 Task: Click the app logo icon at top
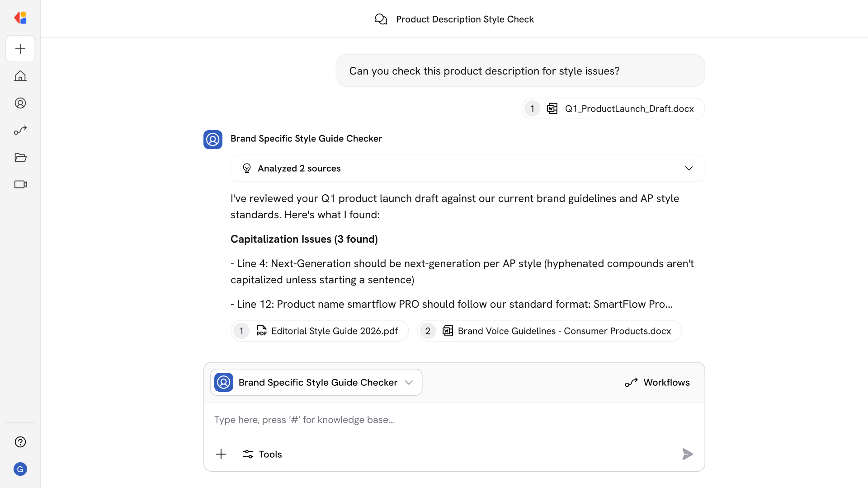tap(20, 18)
